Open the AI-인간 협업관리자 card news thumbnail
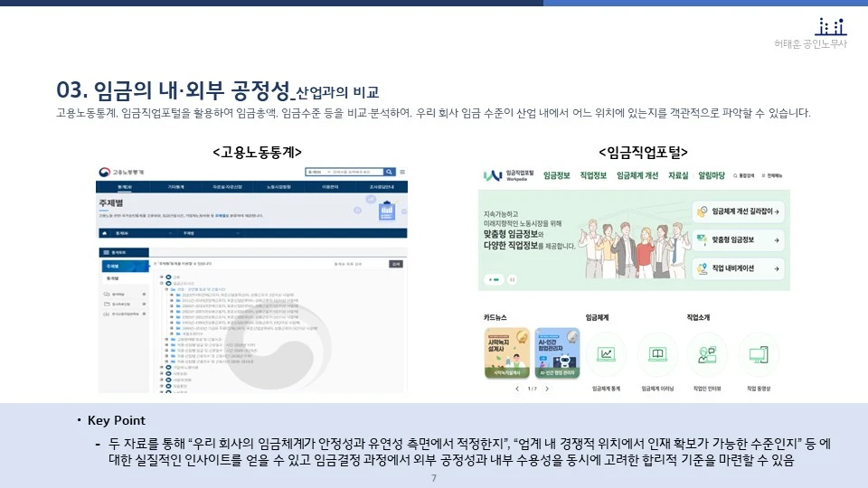The height and width of the screenshot is (488, 868). [x=557, y=353]
